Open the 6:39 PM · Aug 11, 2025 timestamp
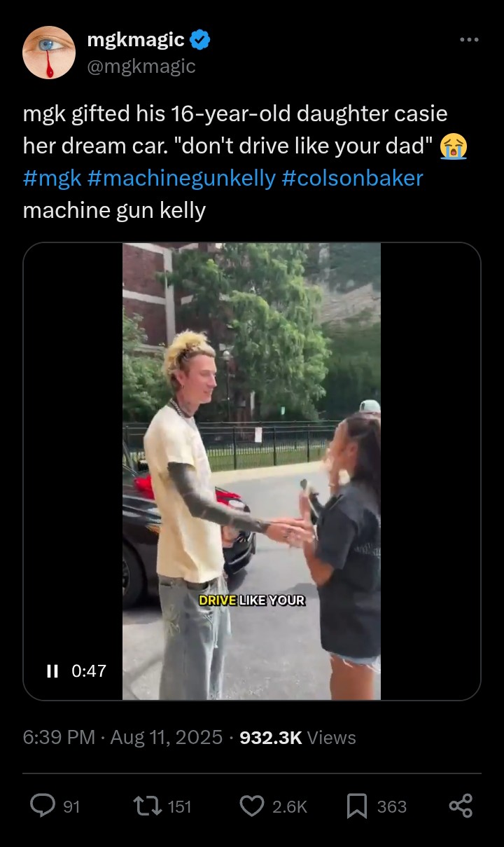 point(122,738)
